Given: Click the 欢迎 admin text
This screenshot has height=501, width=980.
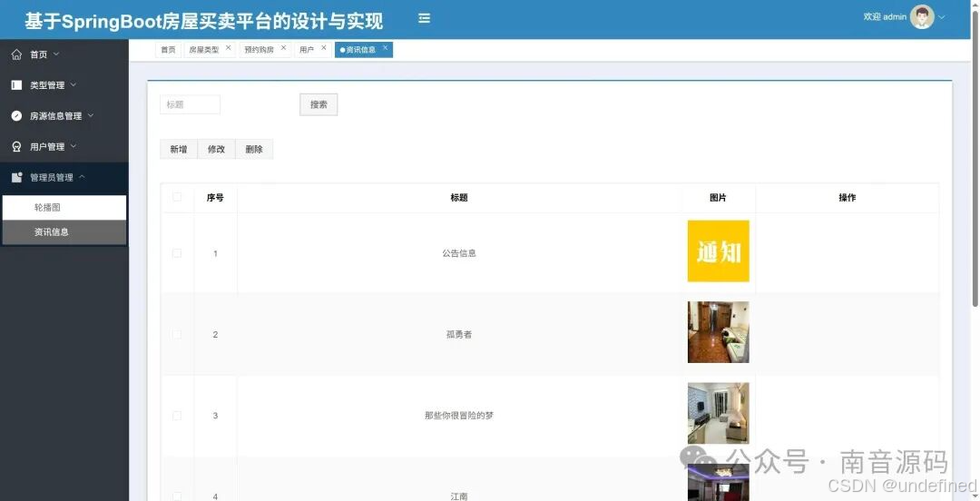Looking at the screenshot, I should tap(885, 17).
